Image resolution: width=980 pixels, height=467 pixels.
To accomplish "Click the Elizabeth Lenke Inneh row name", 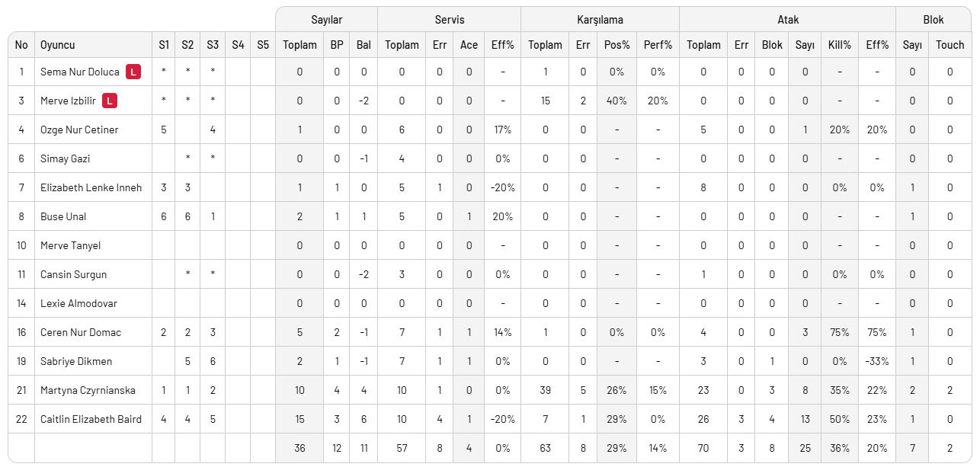I will coord(91,187).
